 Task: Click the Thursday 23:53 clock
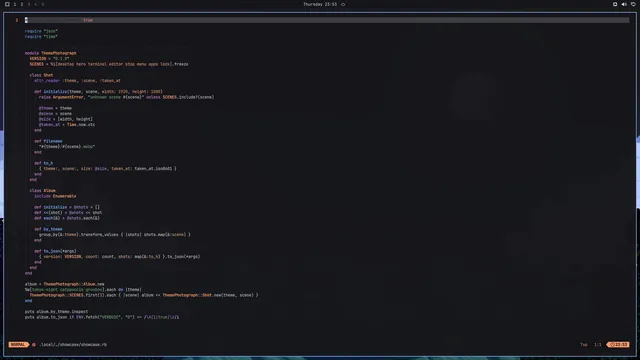click(x=320, y=4)
